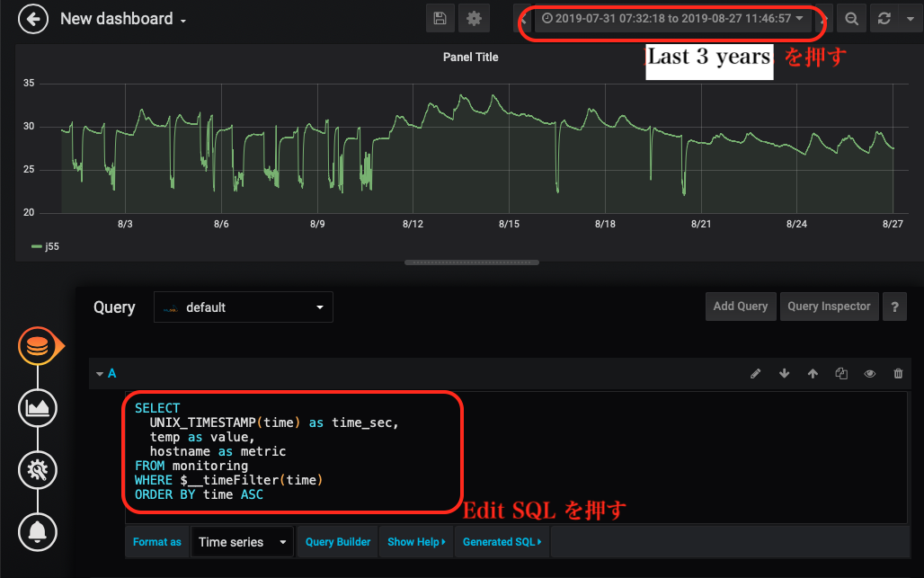Toggle edit mode with query A pencil icon
Screen dimensions: 924x578
pos(755,374)
